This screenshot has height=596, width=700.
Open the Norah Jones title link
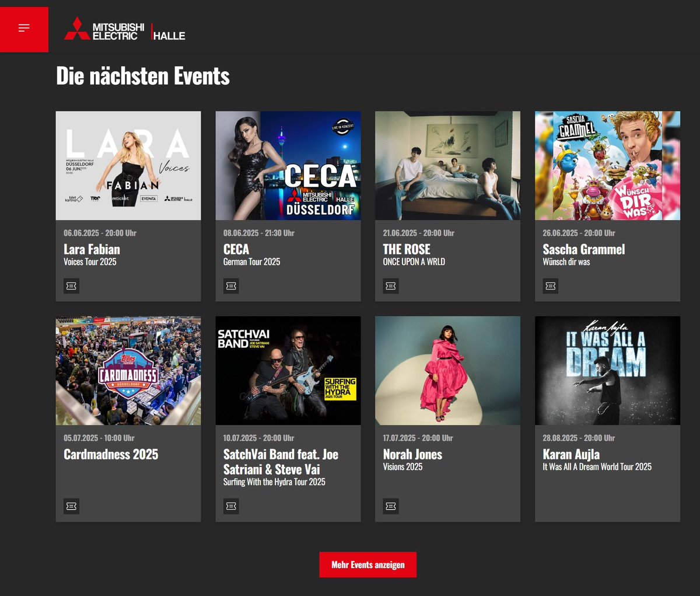[412, 454]
